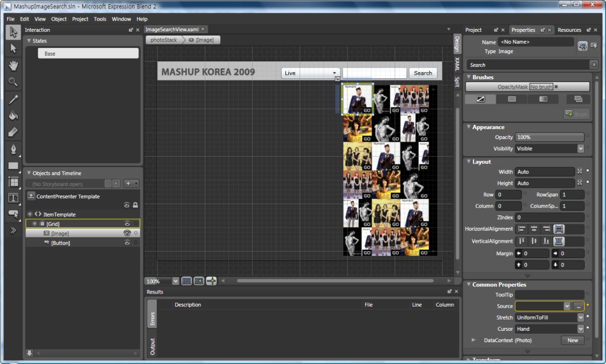Click New next to DataContext
The image size is (606, 364).
coord(573,340)
